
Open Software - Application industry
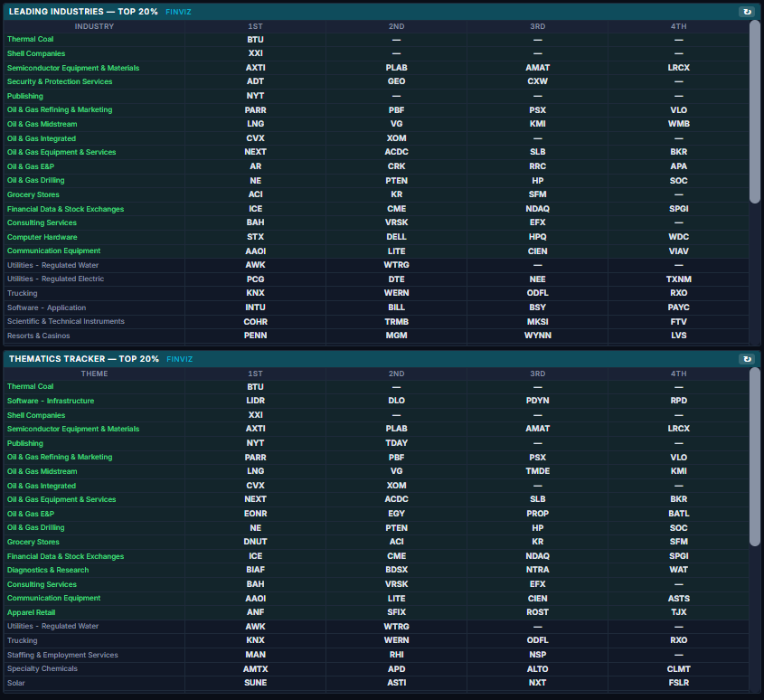46,307
